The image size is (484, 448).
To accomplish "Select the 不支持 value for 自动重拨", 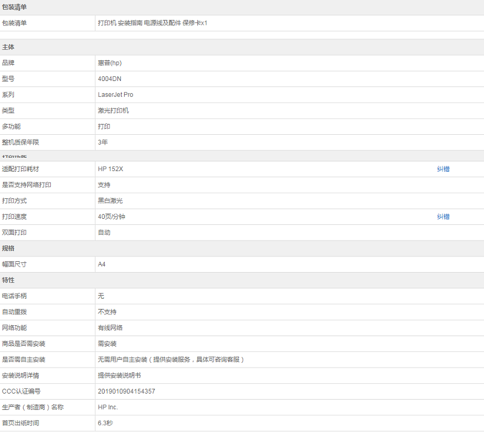I will point(107,312).
